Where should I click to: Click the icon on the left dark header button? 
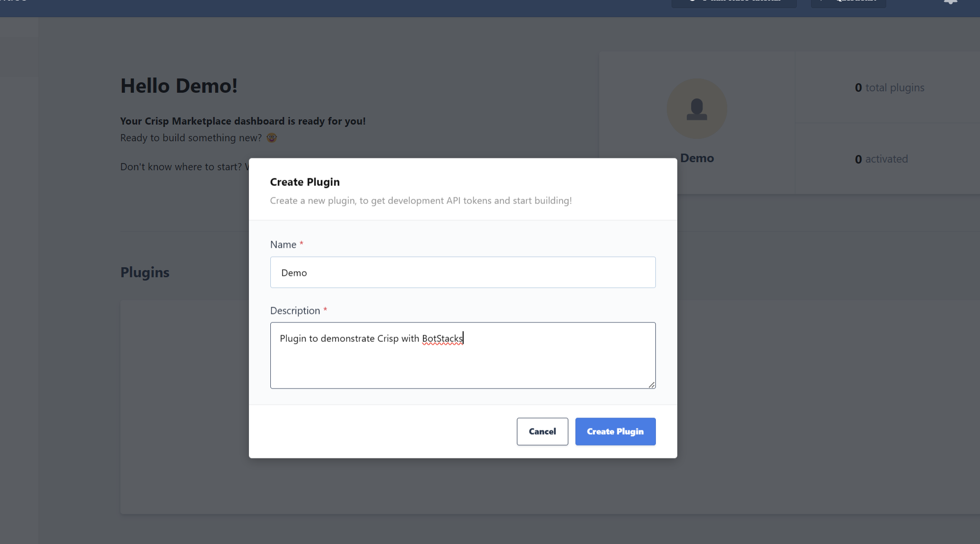692,1
